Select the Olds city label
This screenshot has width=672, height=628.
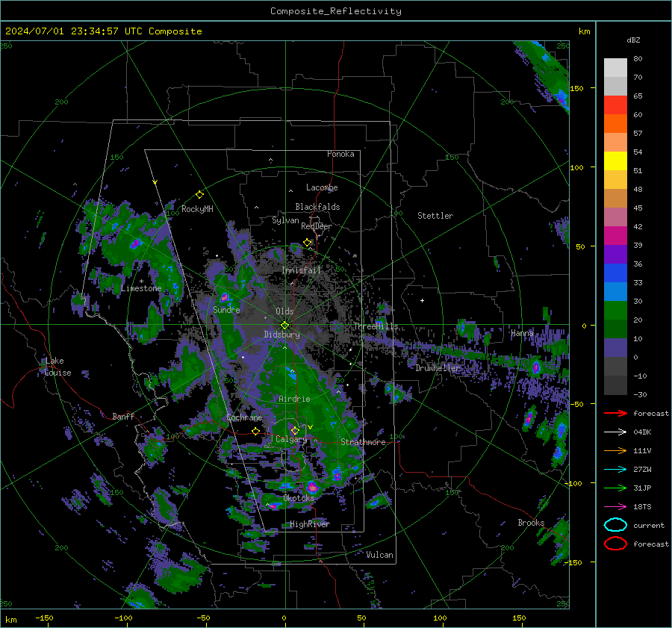[284, 311]
